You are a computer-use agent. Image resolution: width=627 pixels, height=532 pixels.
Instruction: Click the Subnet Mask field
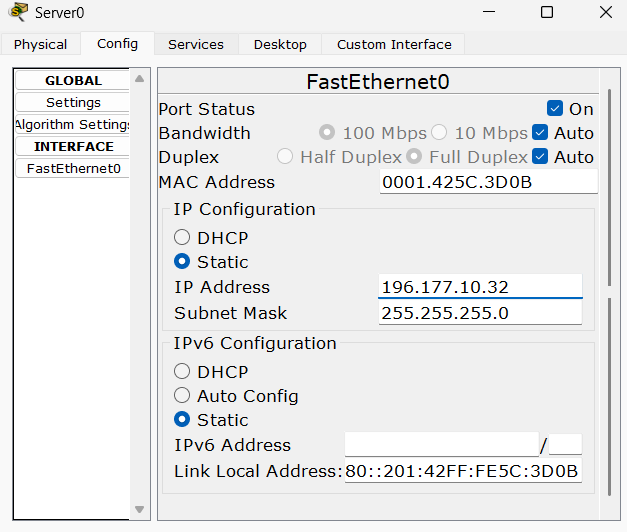(480, 313)
